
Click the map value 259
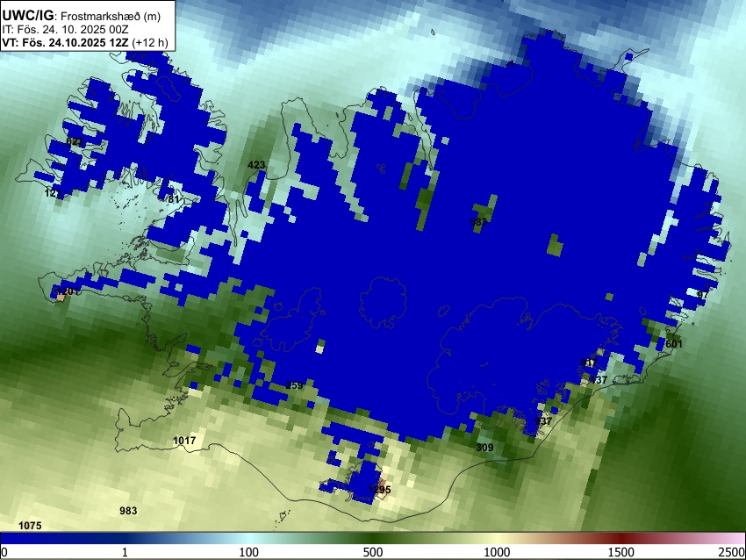(295, 385)
